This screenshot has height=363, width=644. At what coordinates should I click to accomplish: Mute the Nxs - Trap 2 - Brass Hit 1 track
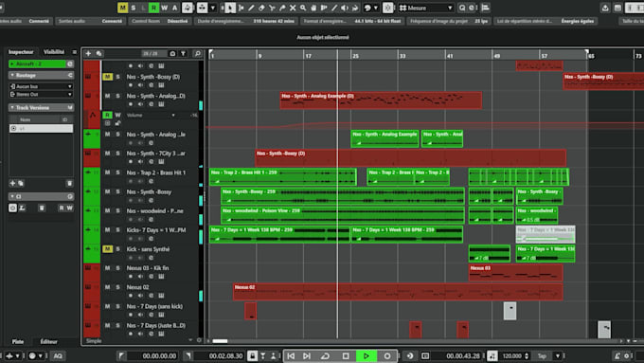click(108, 172)
